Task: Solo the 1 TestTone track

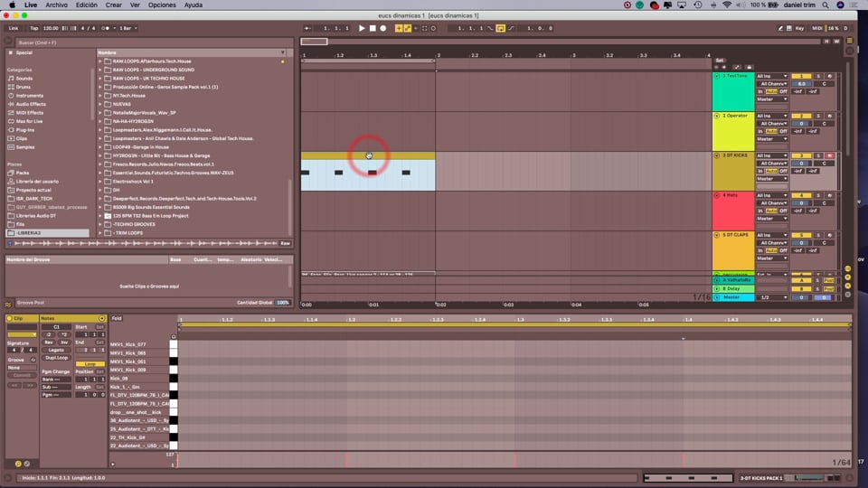Action: click(x=818, y=76)
